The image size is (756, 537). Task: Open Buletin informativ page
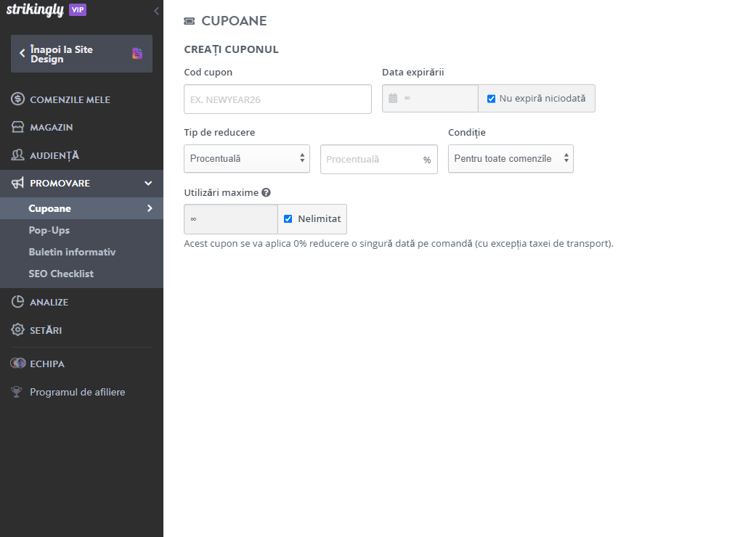72,252
